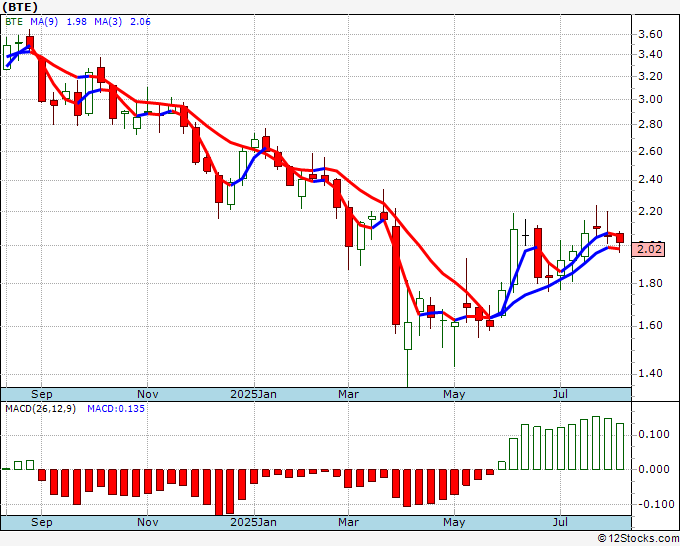This screenshot has width=680, height=546.
Task: Click May on the price chart timeline
Action: click(x=454, y=394)
